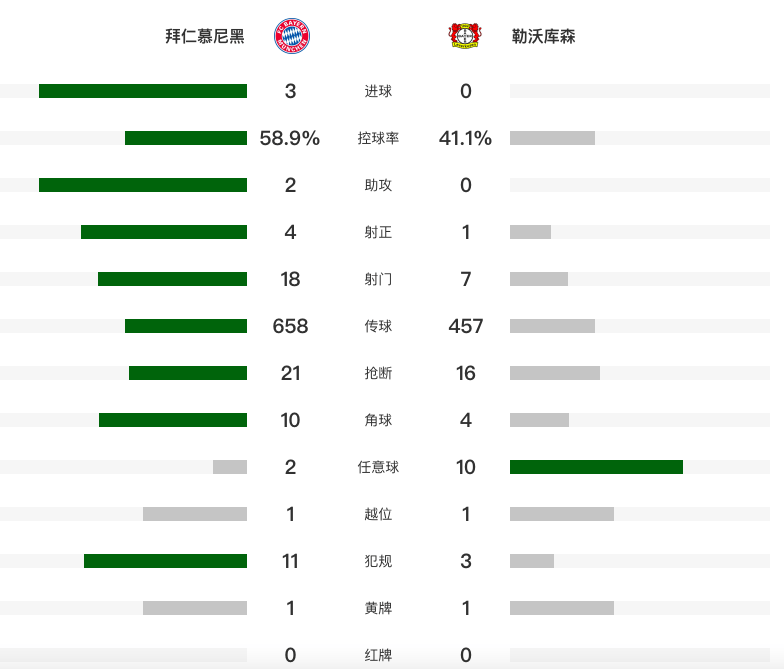Open the 拜仁慕尼黑 team name link
Screen dimensions: 784x669
(x=204, y=37)
